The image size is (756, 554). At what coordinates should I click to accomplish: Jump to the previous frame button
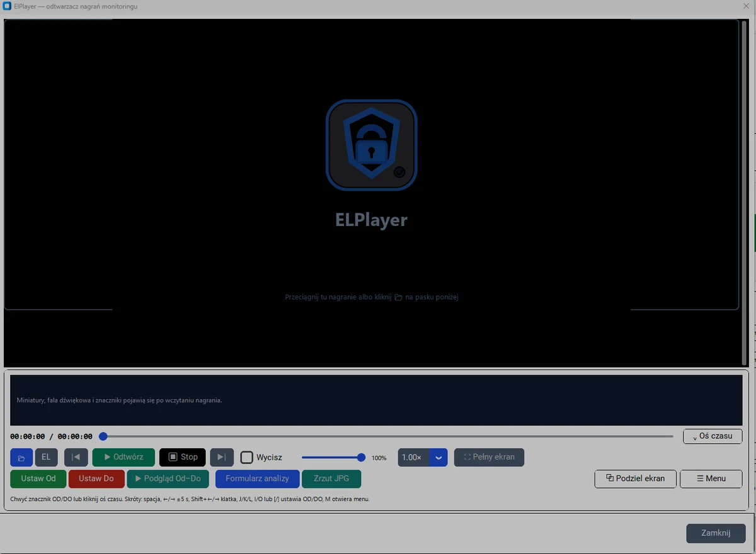(76, 458)
